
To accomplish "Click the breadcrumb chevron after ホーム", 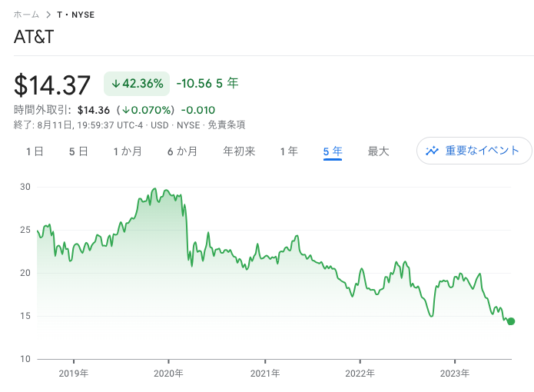I will tap(48, 15).
